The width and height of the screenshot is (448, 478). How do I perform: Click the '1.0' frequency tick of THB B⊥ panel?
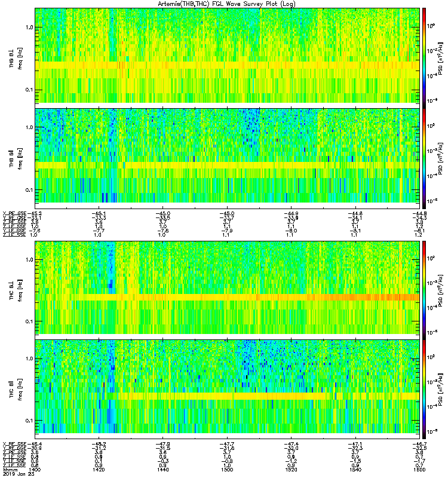click(29, 27)
